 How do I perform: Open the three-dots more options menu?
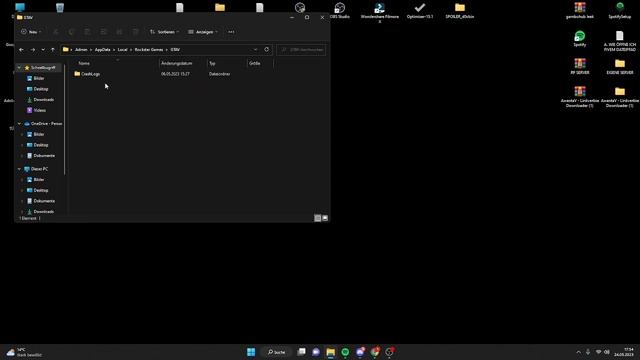231,32
